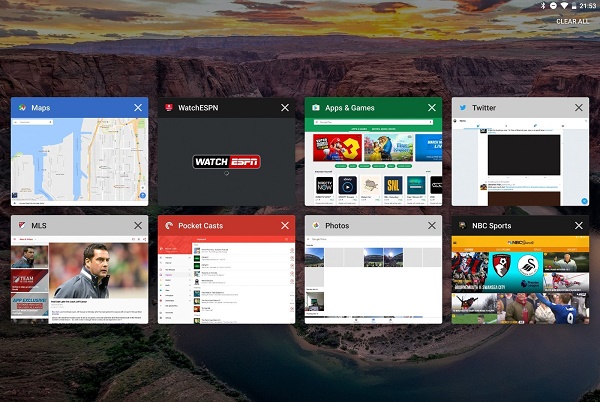Screen dimensions: 600x402
Task: Close the Pocket Casts card
Action: coord(285,226)
